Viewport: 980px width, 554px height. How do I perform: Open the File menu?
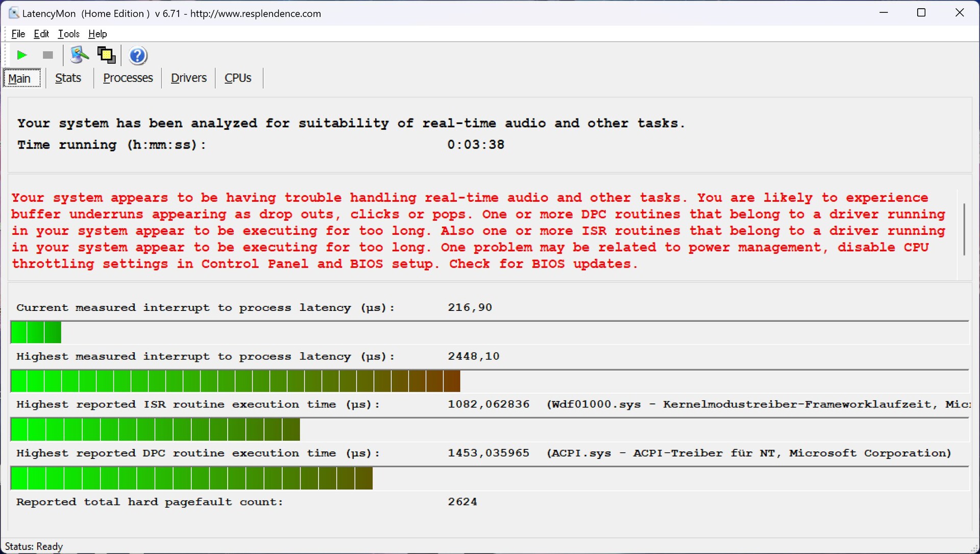pos(18,34)
